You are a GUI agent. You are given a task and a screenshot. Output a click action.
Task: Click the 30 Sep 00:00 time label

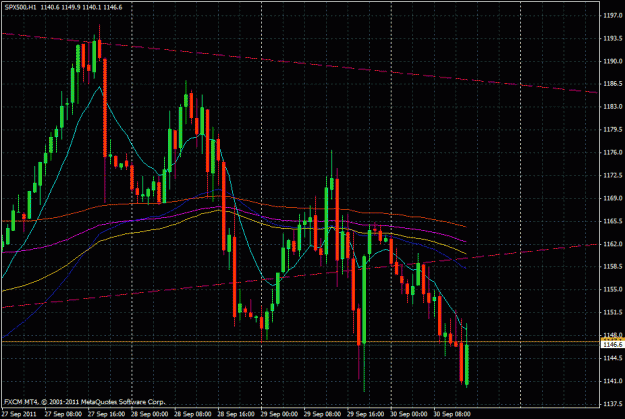click(x=409, y=414)
